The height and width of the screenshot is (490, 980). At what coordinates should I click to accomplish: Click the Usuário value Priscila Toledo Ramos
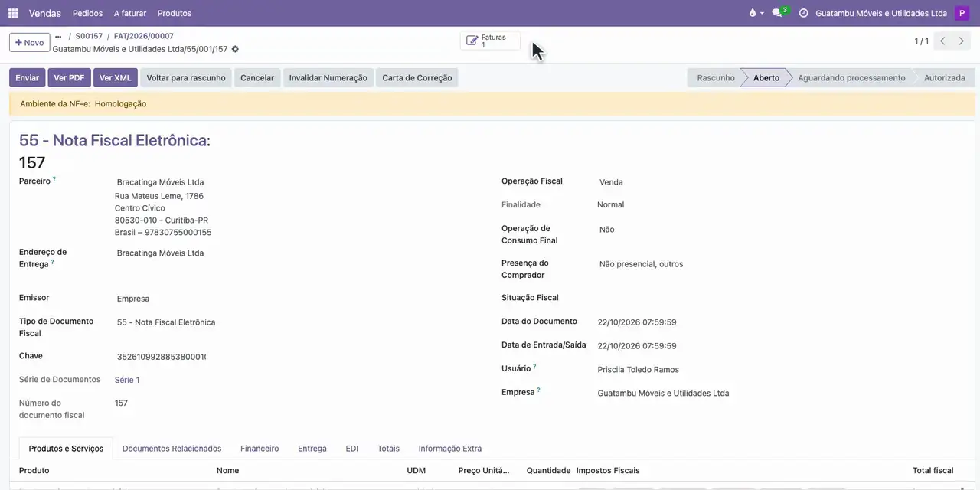[x=639, y=370]
